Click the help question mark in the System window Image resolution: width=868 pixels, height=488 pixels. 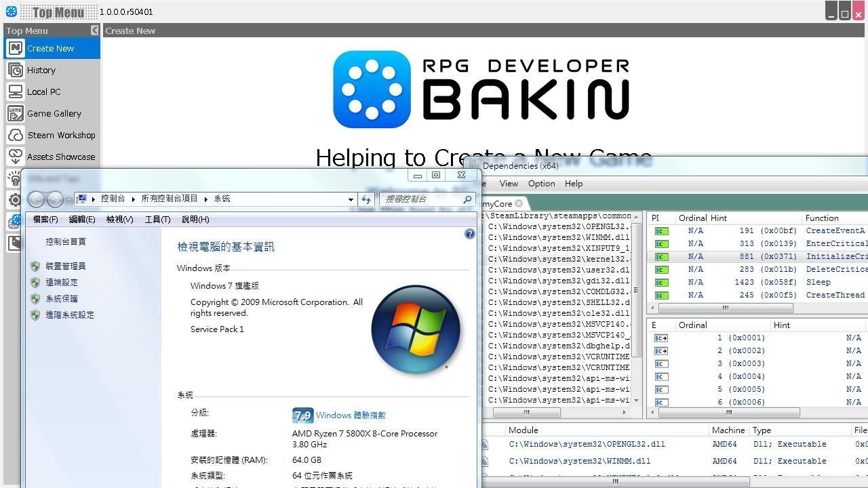coord(469,234)
